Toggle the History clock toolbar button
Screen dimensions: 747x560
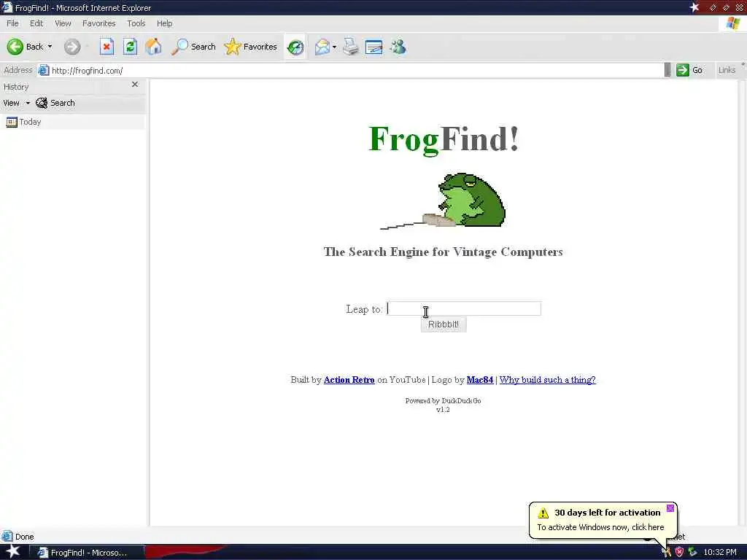coord(295,47)
